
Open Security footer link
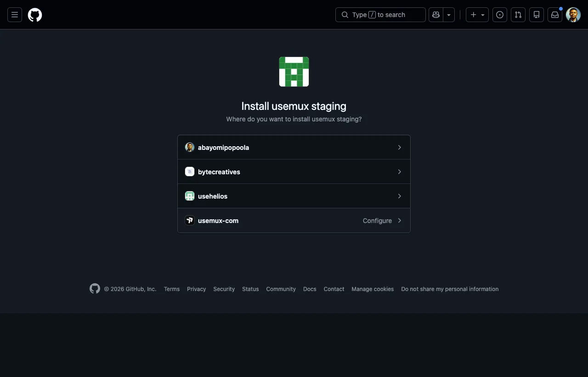coord(224,289)
